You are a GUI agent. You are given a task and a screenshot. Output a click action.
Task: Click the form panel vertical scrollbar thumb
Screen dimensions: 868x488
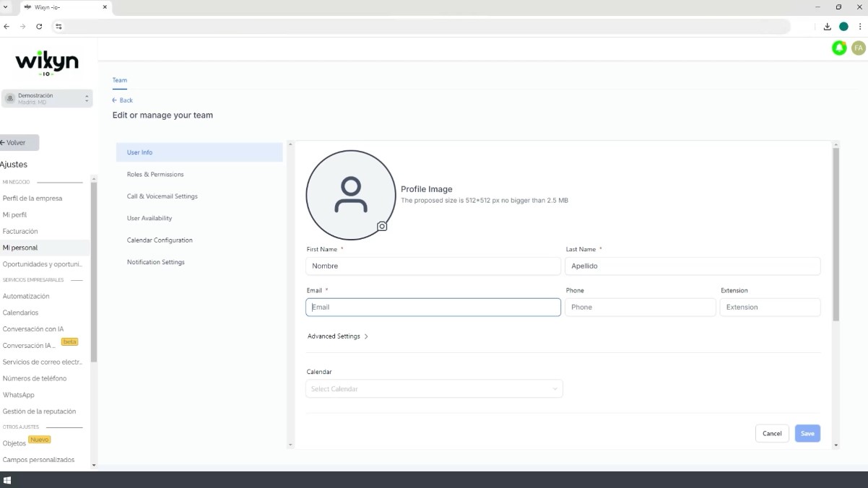point(836,235)
